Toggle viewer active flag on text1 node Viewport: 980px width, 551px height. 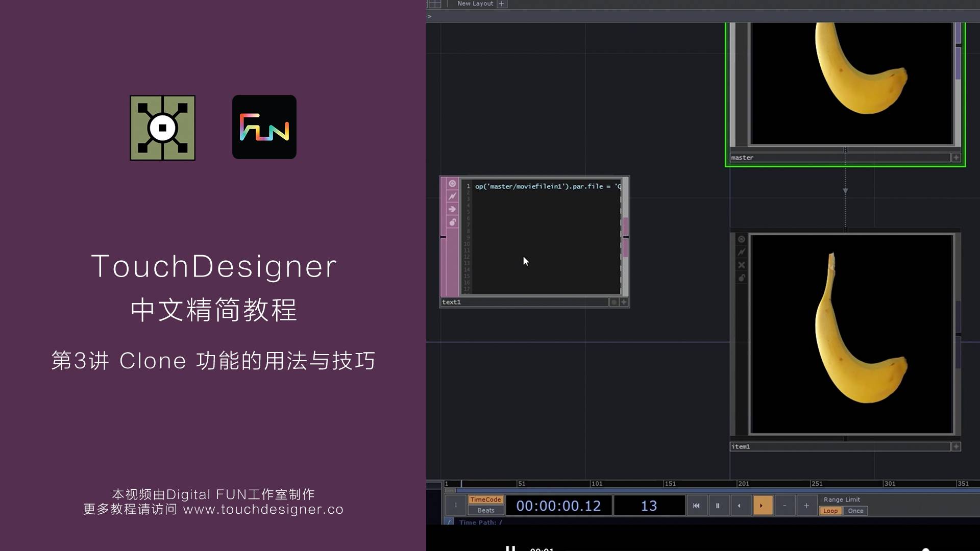coord(452,184)
